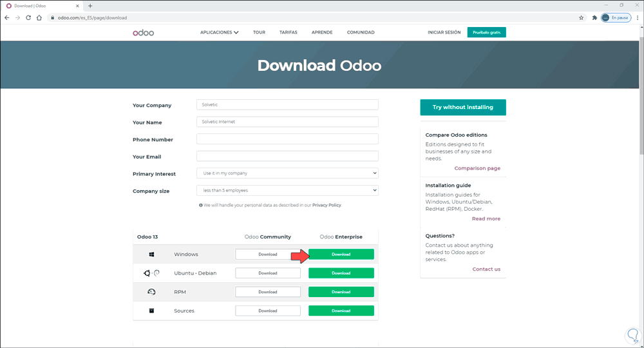Click Try without installing button
The image size is (644, 348).
coord(463,107)
